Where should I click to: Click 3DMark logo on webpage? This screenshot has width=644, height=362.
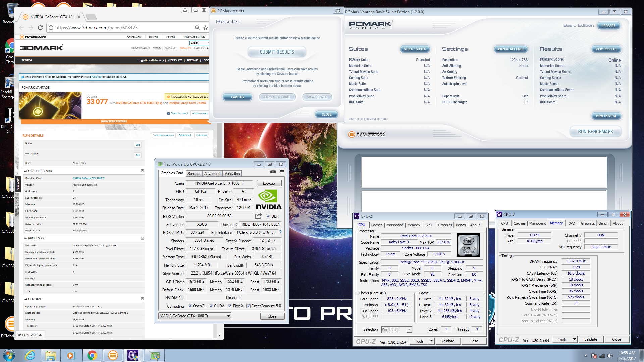click(x=42, y=48)
